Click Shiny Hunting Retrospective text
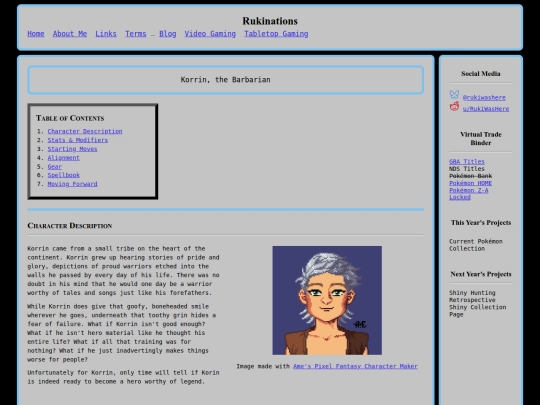 tap(472, 296)
